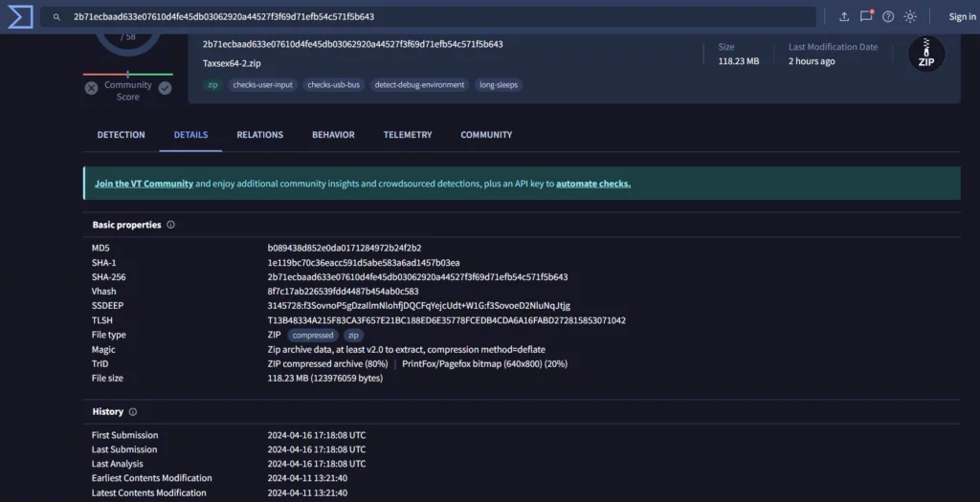Click the Sign in button
Screen dimensions: 980x502
[962, 16]
